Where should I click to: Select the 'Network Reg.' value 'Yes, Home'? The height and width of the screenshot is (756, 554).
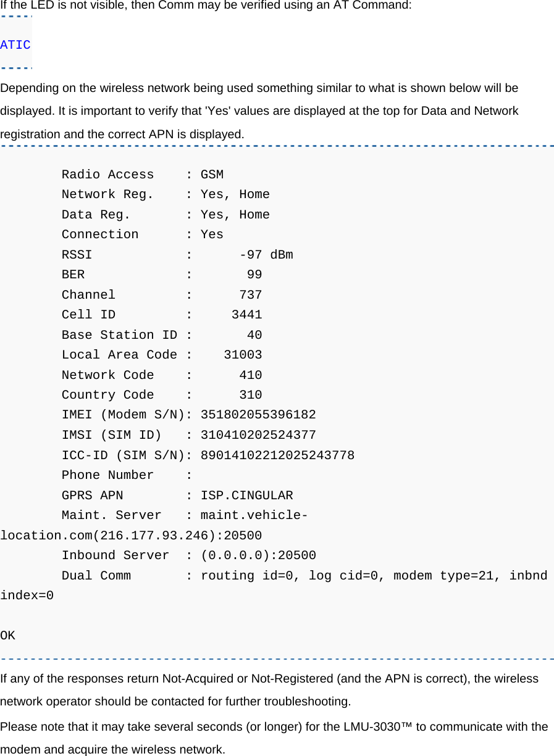click(235, 195)
